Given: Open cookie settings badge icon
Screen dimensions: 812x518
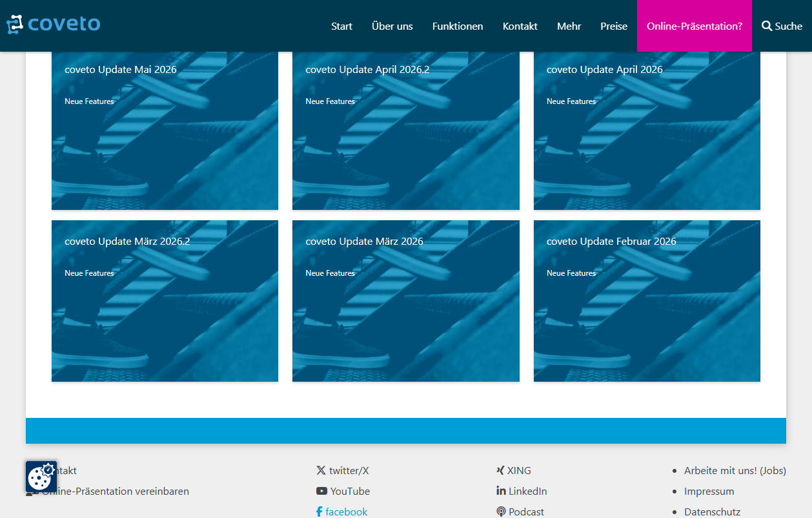Looking at the screenshot, I should [41, 477].
